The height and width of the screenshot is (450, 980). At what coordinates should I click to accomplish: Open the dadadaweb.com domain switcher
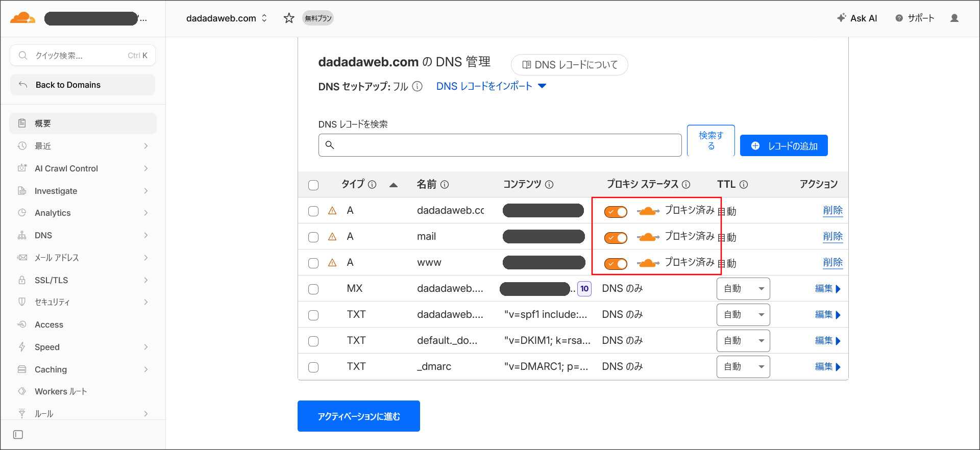[227, 18]
